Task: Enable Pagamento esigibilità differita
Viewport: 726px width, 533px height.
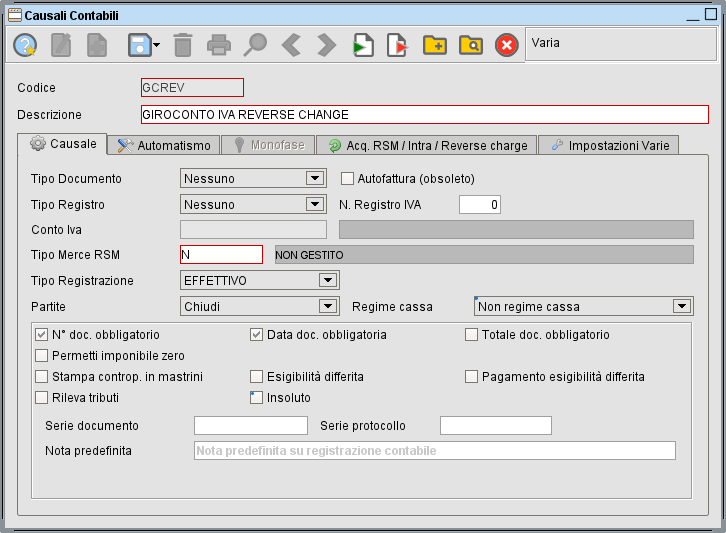Action: click(x=471, y=376)
